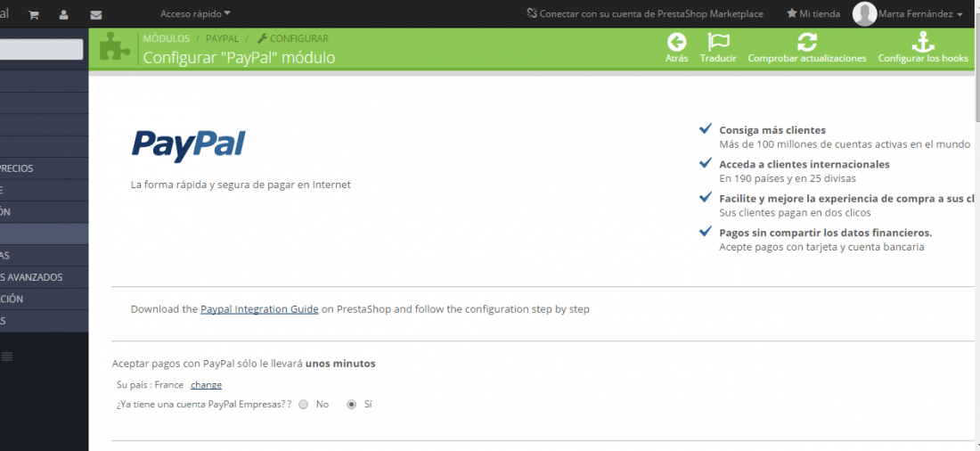Go to the Módulos breadcrumb
Viewport: 980px width, 451px height.
click(x=167, y=39)
